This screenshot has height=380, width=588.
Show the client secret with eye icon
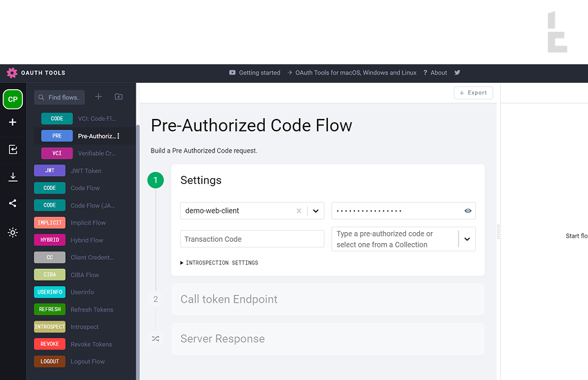click(x=468, y=211)
